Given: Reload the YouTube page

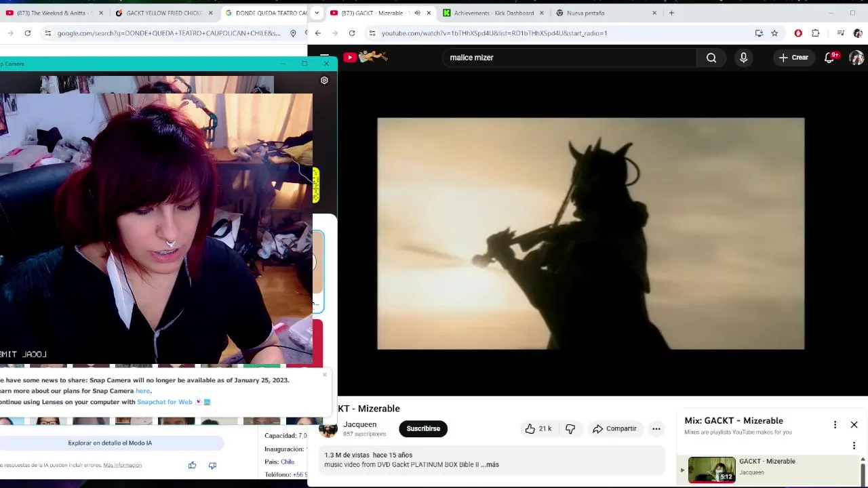Looking at the screenshot, I should (351, 33).
